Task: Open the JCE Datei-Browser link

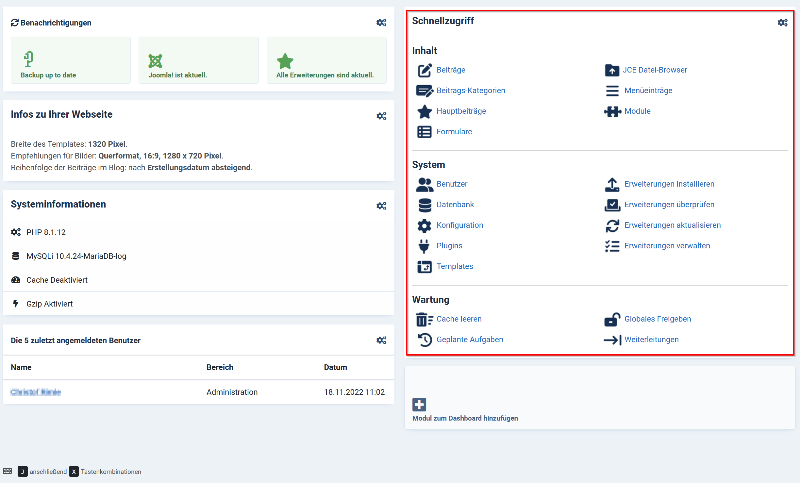Action: [655, 70]
